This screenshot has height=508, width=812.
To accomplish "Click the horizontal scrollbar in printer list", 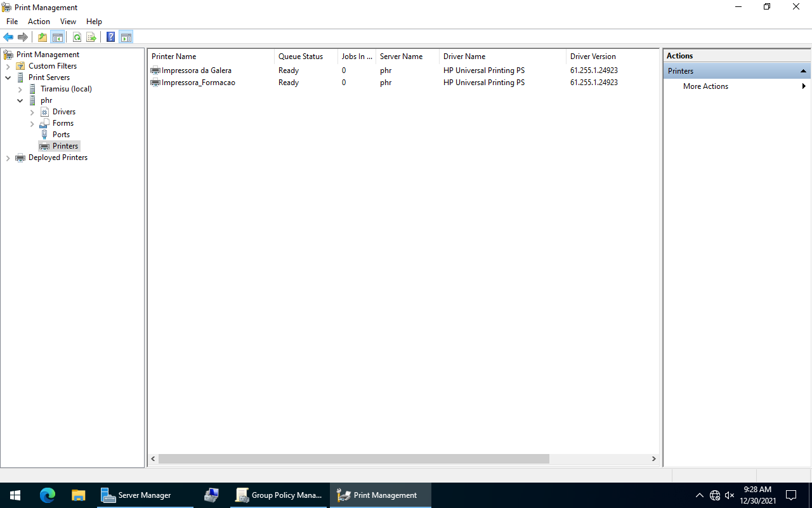I will coord(353,458).
